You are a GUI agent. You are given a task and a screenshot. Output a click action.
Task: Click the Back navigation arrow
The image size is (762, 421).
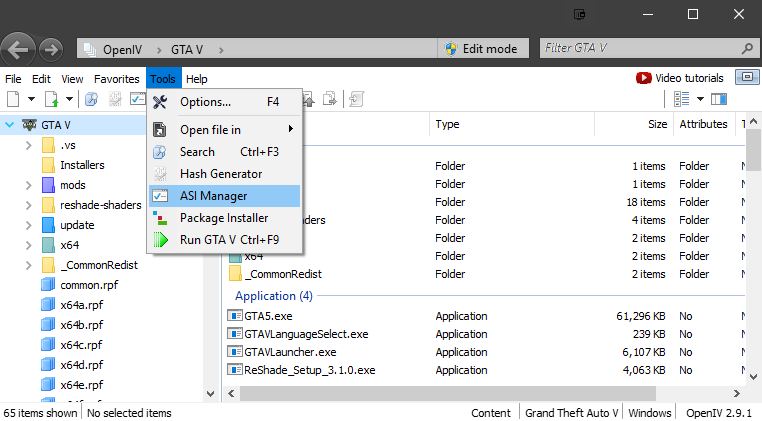click(x=18, y=49)
